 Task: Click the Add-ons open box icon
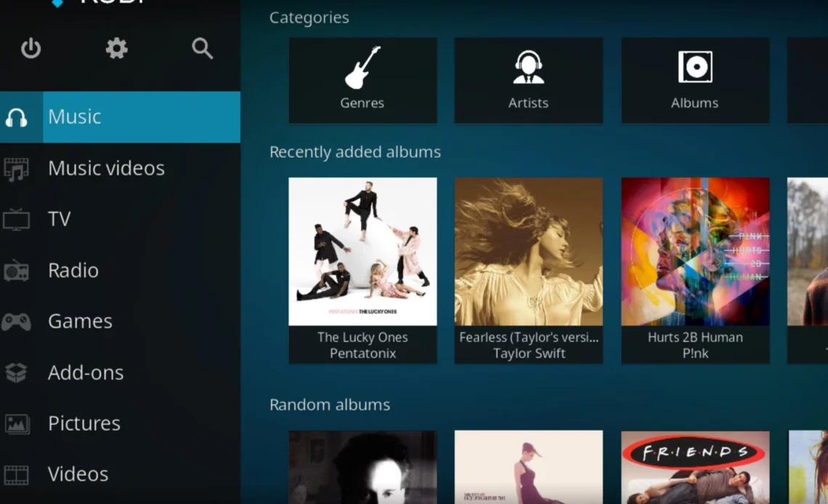point(17,373)
